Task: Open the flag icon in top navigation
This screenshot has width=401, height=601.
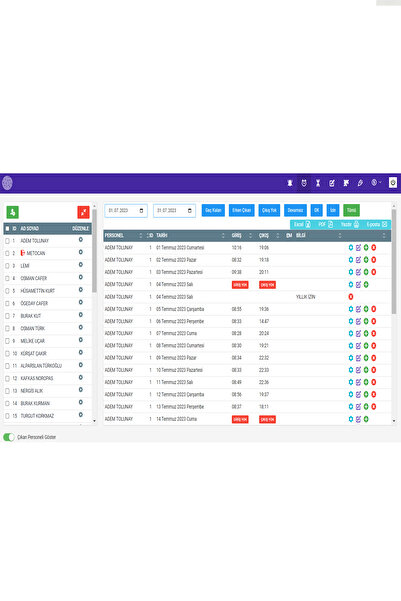Action: [x=346, y=183]
